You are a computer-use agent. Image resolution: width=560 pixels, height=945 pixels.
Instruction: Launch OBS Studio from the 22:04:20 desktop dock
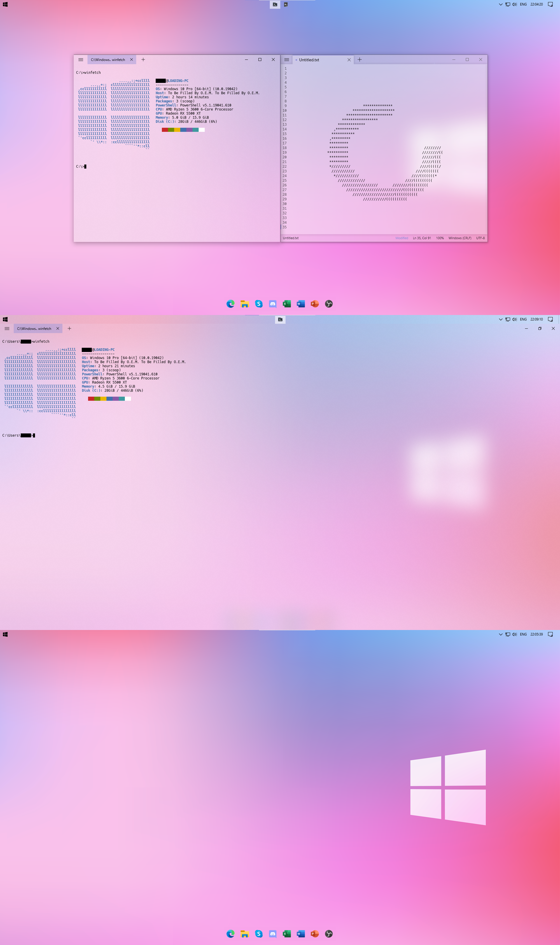pyautogui.click(x=329, y=304)
